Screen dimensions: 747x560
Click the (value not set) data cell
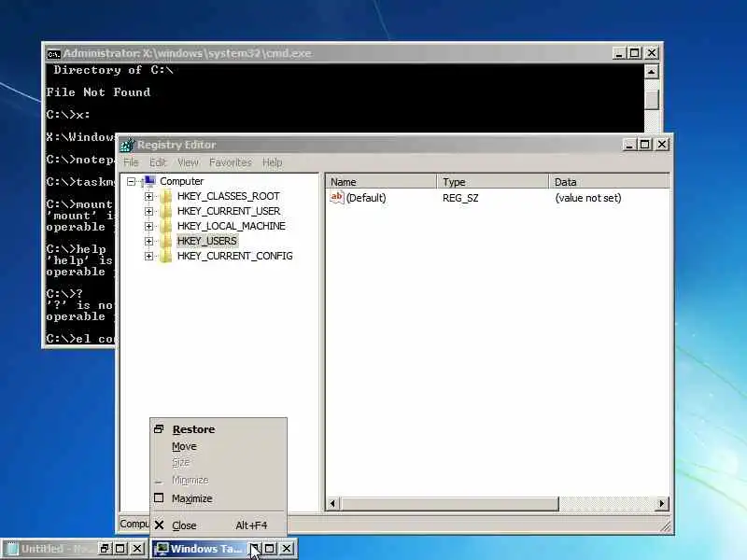pyautogui.click(x=588, y=198)
